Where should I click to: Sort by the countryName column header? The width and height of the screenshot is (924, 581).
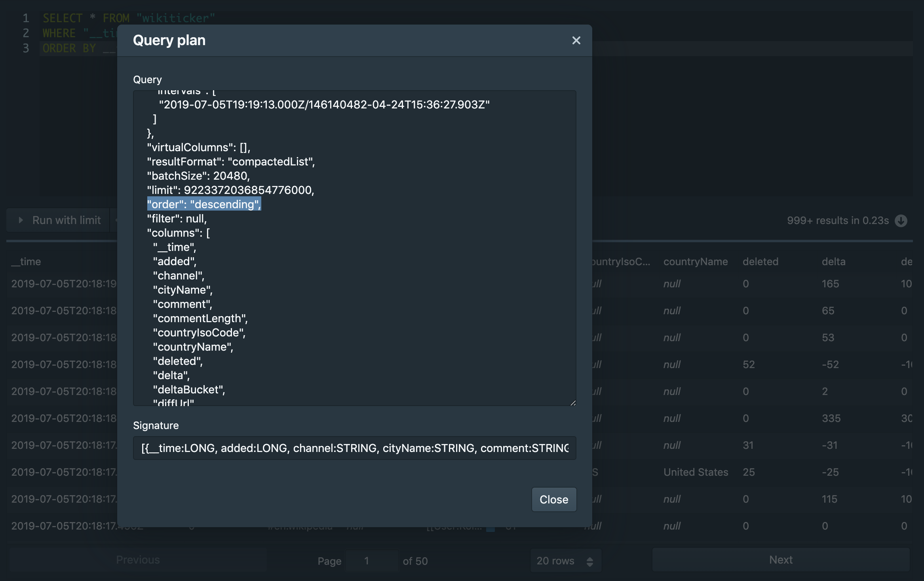tap(695, 262)
